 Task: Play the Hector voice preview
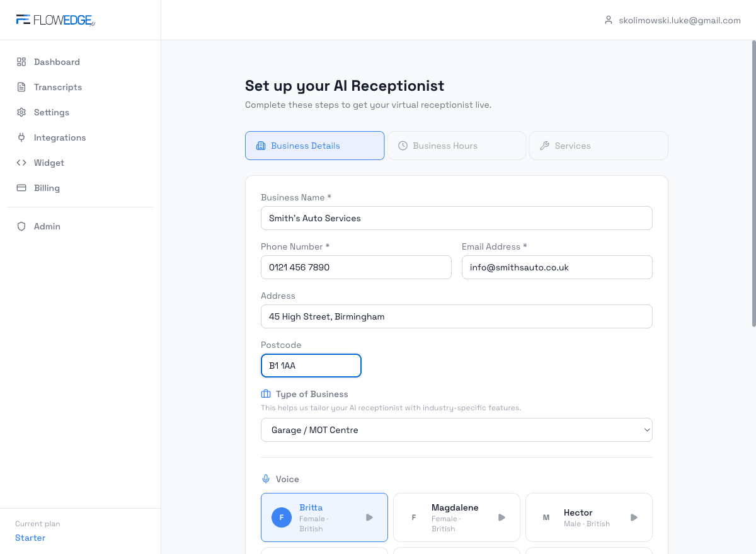[x=634, y=517]
